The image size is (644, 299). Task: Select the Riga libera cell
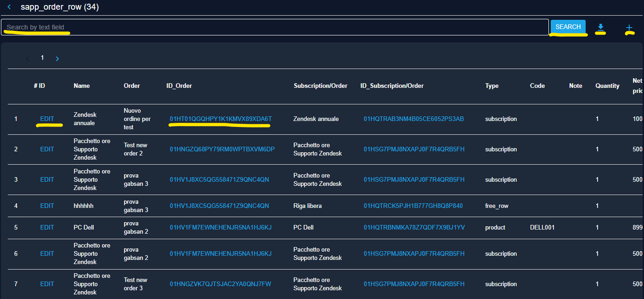pyautogui.click(x=308, y=206)
